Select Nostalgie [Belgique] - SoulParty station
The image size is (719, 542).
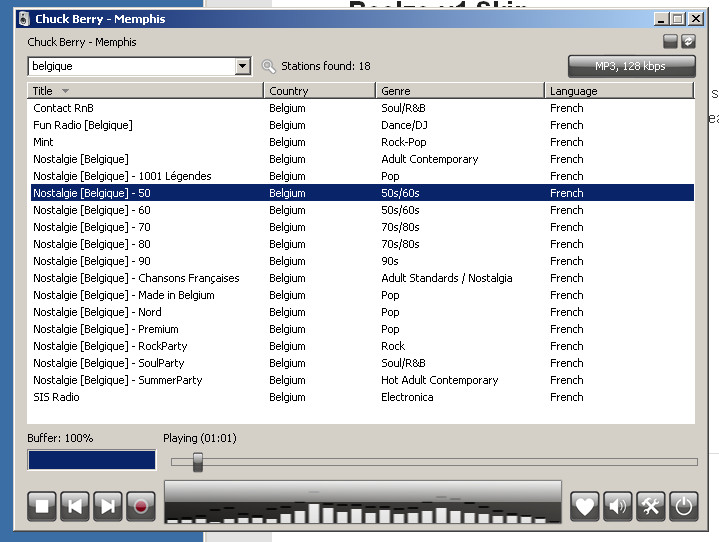pyautogui.click(x=362, y=363)
